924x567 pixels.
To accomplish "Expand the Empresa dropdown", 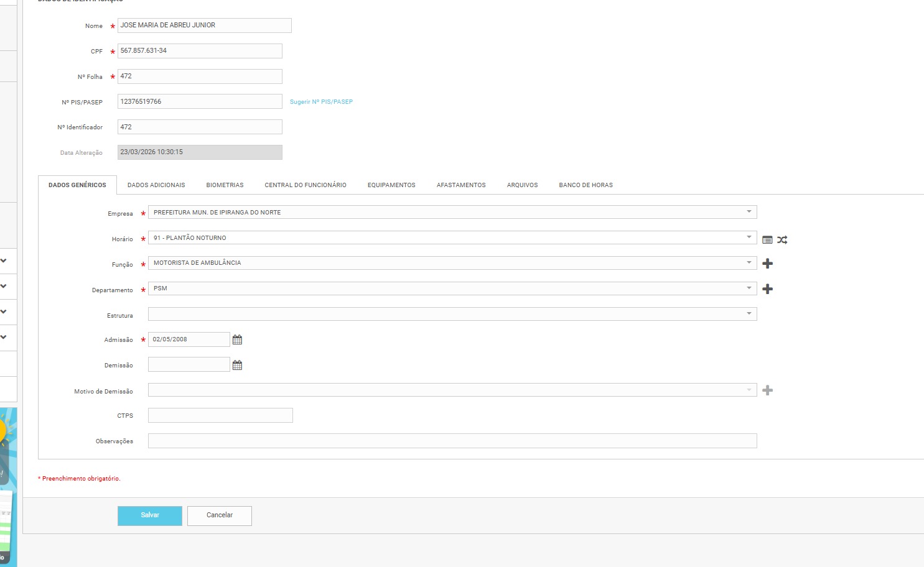I will (749, 212).
